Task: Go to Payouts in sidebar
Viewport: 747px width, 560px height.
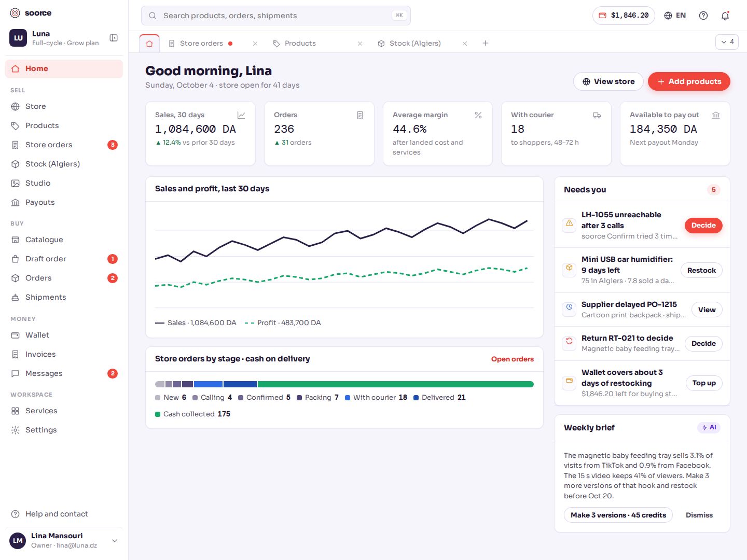Action: pos(64,202)
